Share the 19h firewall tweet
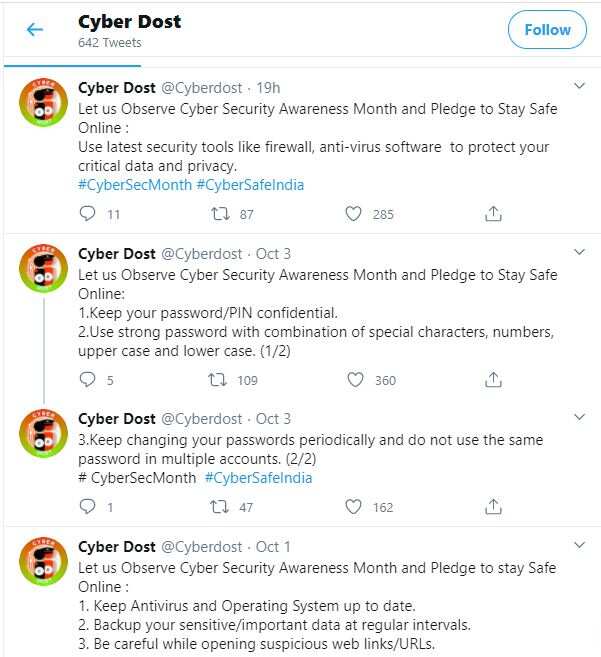 [x=493, y=214]
